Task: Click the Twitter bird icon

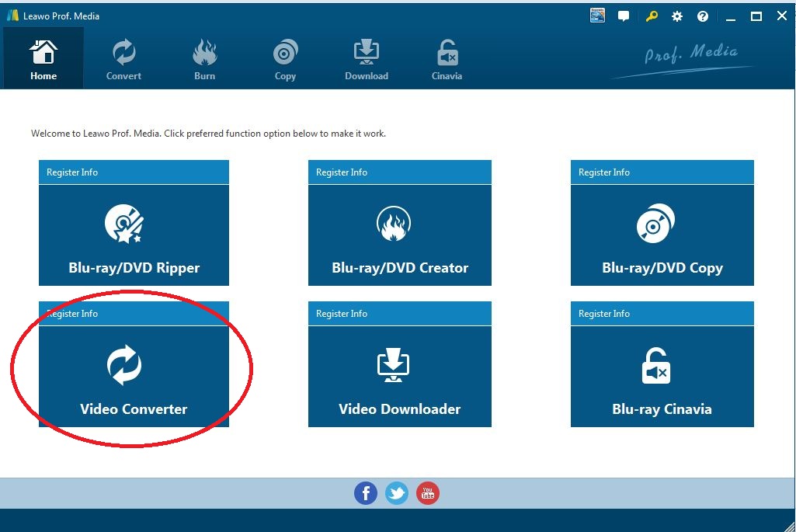Action: point(397,492)
